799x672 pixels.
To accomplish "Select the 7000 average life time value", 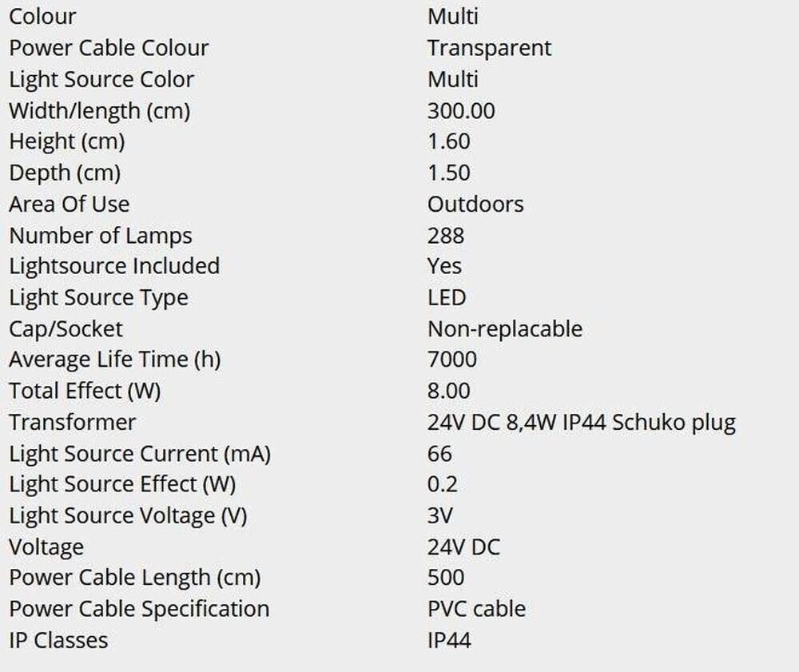I will (x=452, y=360).
